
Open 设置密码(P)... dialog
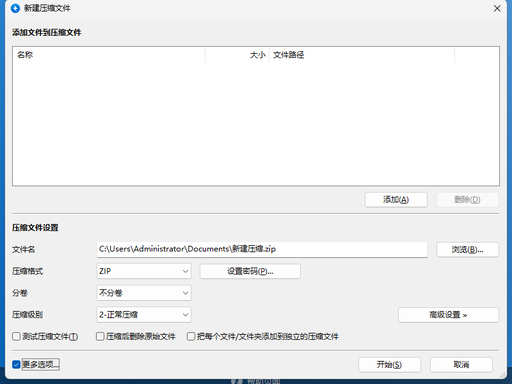(x=250, y=271)
